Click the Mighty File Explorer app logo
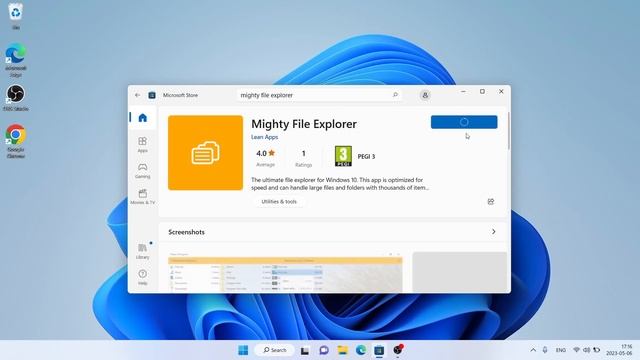The width and height of the screenshot is (640, 360). click(x=205, y=153)
